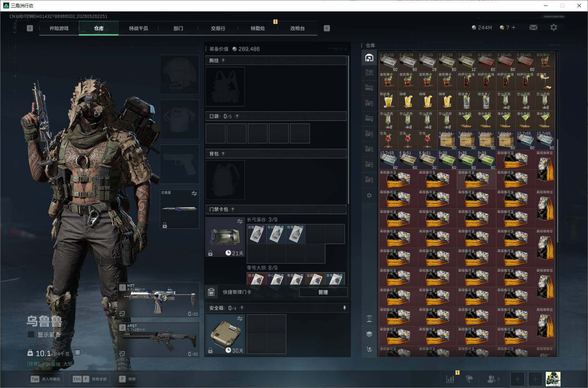Add premium currency with the plus icon
The width and height of the screenshot is (588, 388).
pyautogui.click(x=513, y=28)
